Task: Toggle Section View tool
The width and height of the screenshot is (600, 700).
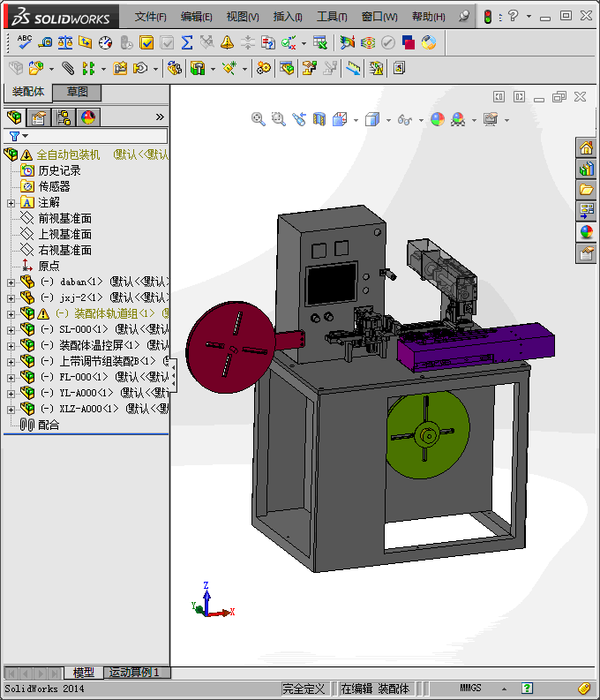Action: point(319,119)
